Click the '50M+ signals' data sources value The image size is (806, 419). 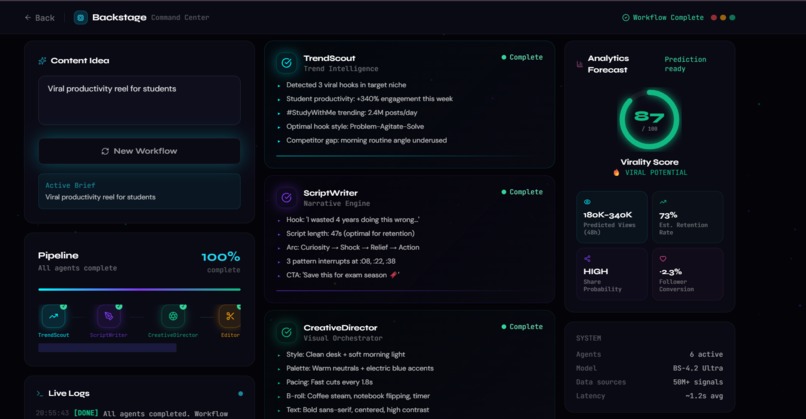(698, 382)
